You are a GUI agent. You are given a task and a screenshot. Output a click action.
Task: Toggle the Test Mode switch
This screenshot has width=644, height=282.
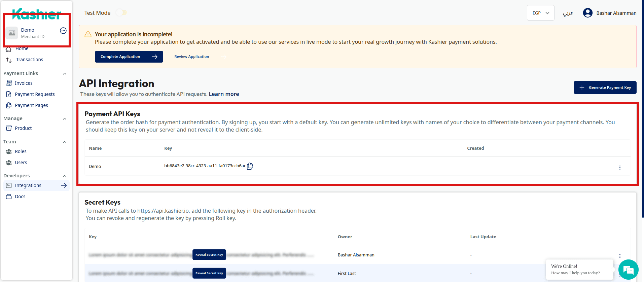pyautogui.click(x=121, y=13)
